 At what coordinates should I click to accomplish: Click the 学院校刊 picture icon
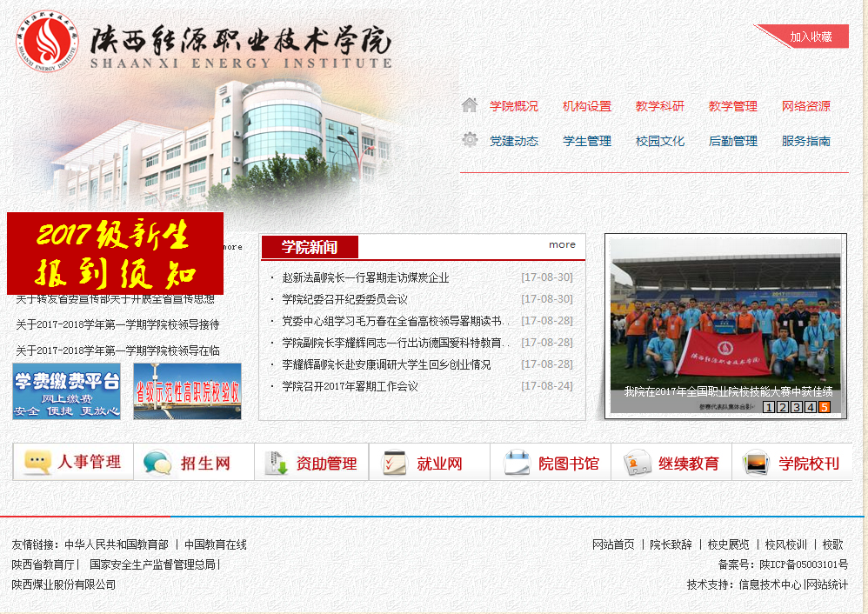[x=756, y=463]
